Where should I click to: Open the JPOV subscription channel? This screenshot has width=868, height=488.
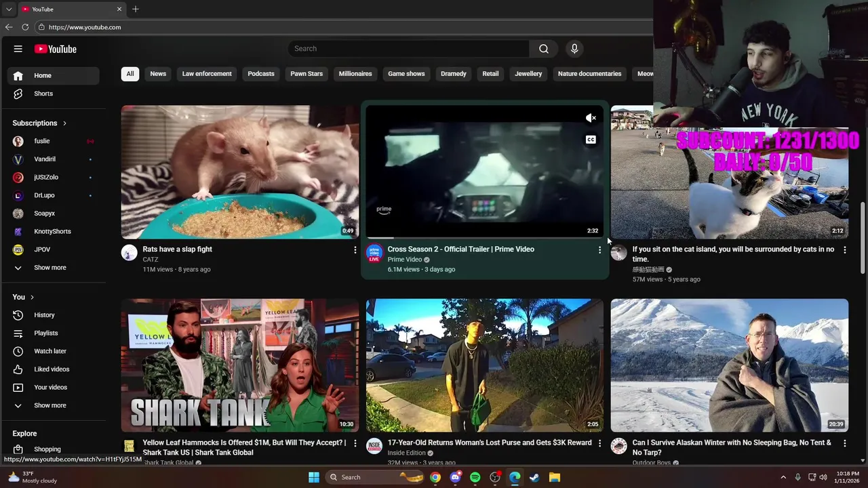(x=53, y=249)
